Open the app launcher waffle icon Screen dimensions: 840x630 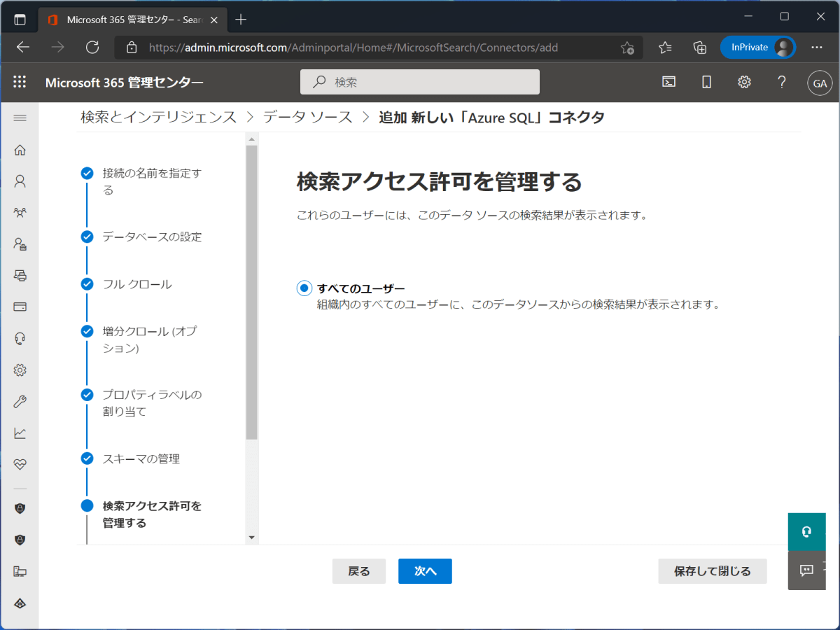pyautogui.click(x=20, y=82)
